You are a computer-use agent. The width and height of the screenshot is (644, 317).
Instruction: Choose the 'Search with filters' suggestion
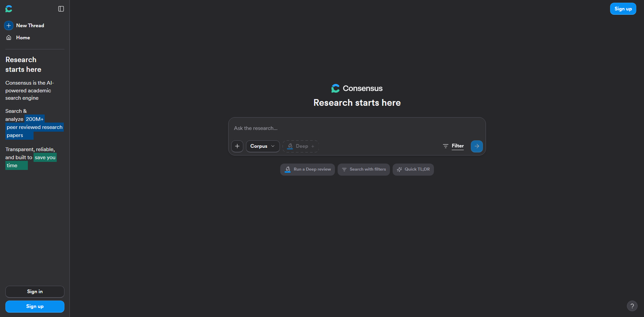pyautogui.click(x=364, y=170)
